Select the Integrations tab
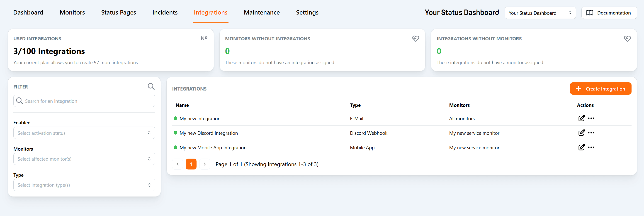This screenshot has height=216, width=644. coord(211,12)
